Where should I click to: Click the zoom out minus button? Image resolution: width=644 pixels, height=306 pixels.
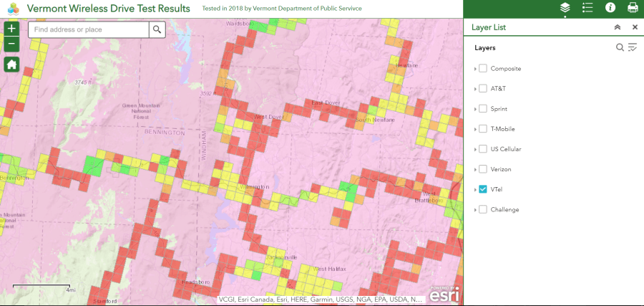[11, 44]
